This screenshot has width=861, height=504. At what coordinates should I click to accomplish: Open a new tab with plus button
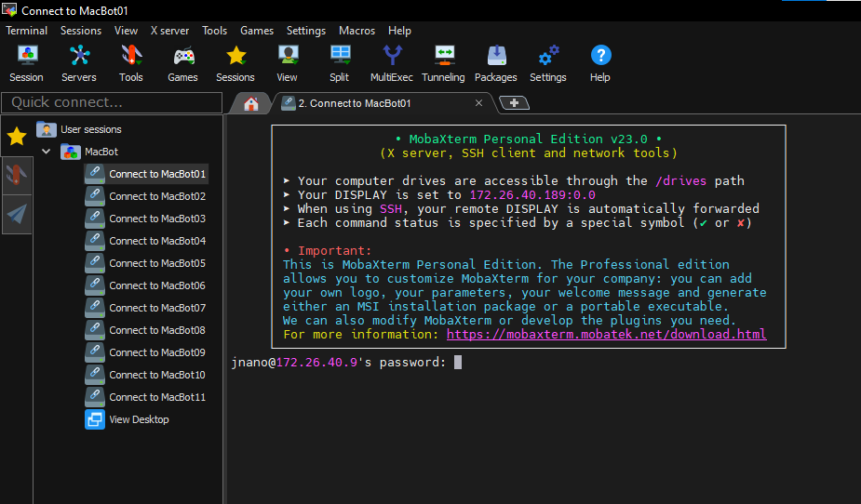[x=515, y=103]
